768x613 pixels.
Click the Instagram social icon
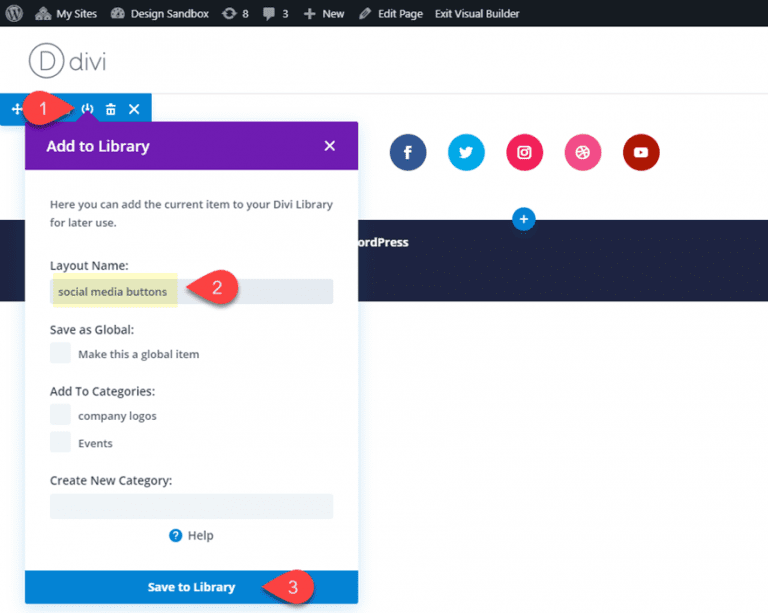[x=524, y=153]
